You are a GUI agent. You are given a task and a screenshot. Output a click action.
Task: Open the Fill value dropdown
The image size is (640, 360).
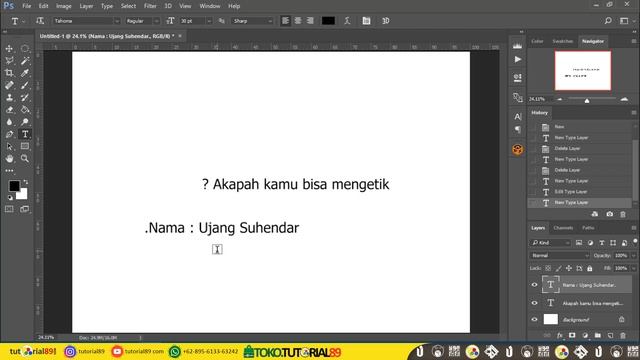coord(633,268)
